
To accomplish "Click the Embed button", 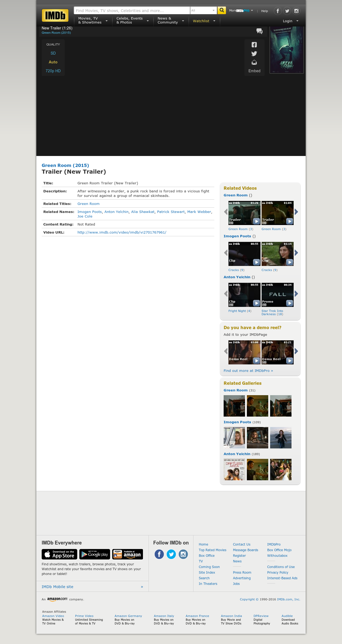I will coord(254,71).
